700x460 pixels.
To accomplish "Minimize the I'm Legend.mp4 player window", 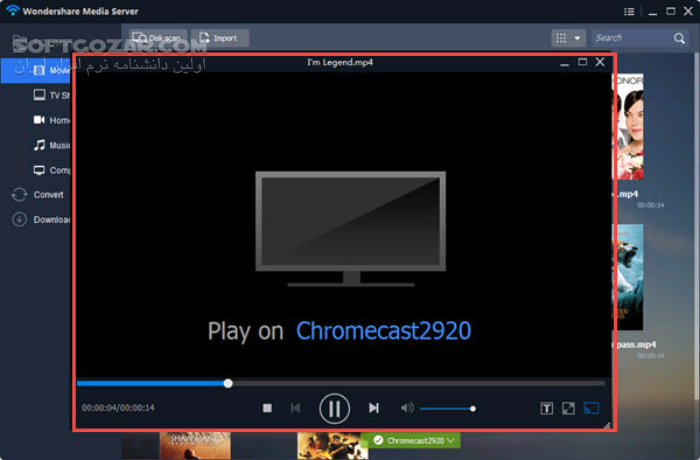I will tap(564, 63).
